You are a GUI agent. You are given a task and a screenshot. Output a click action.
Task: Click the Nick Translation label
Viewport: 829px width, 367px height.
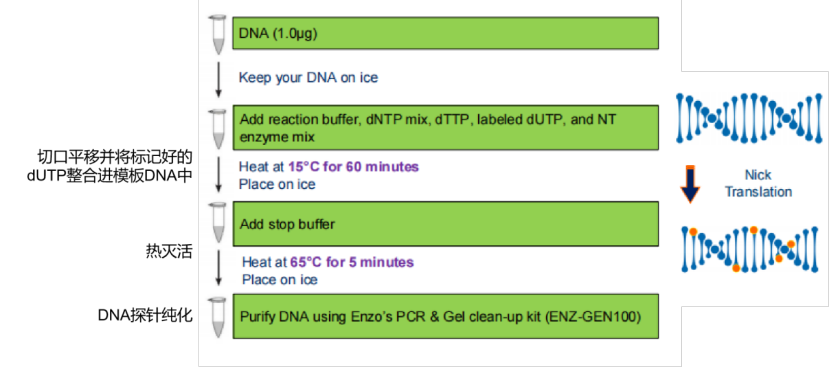pyautogui.click(x=758, y=183)
